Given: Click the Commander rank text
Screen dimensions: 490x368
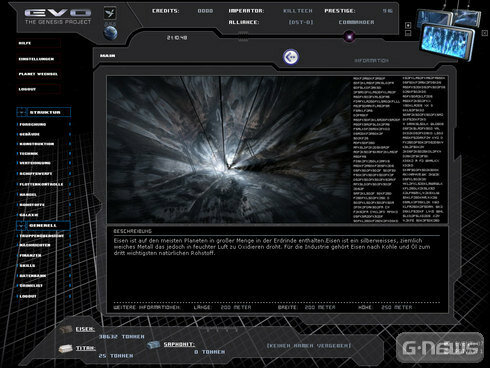Looking at the screenshot, I should click(x=356, y=22).
